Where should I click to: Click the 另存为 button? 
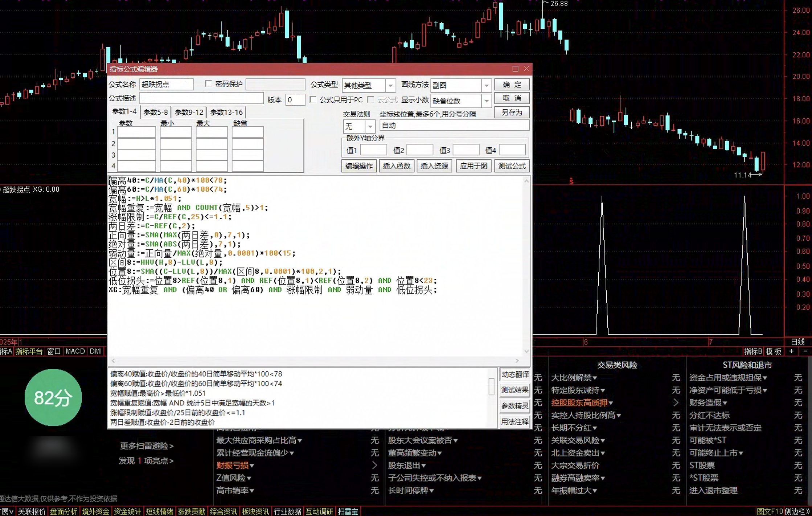coord(512,112)
